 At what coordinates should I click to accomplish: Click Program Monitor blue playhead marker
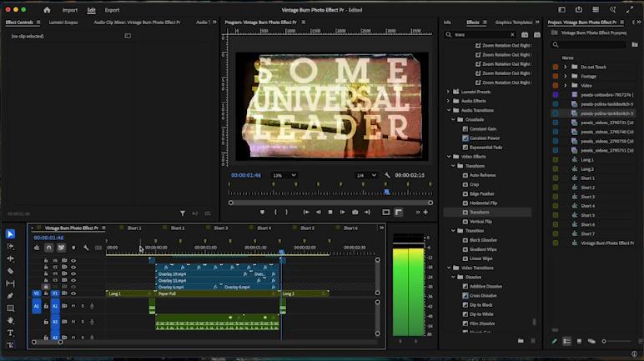point(386,193)
